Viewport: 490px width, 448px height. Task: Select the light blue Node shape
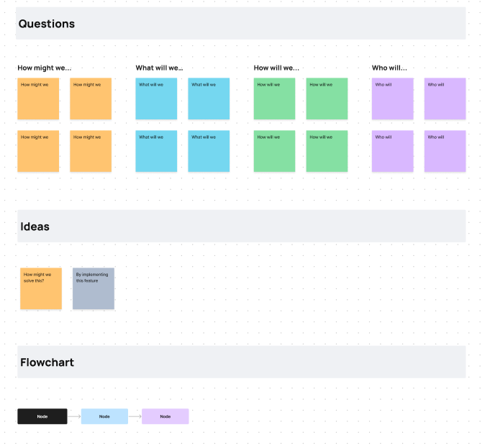click(x=104, y=416)
